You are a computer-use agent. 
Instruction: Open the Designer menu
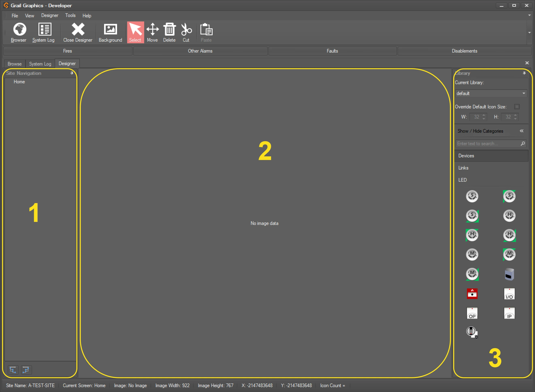50,15
